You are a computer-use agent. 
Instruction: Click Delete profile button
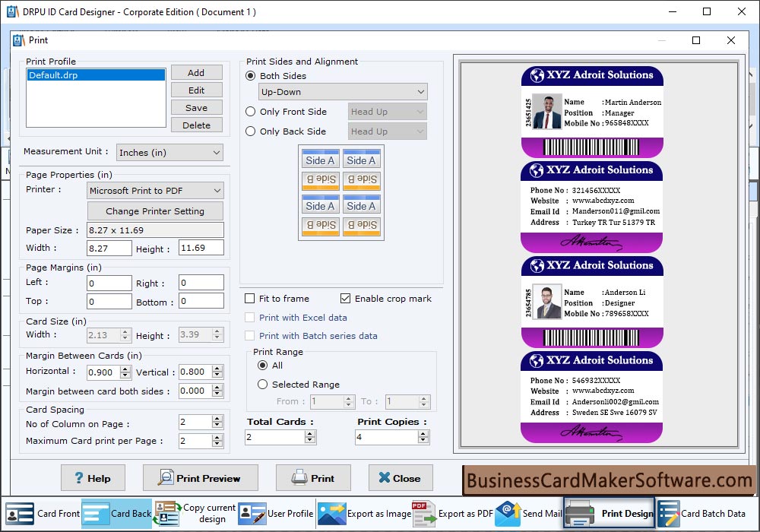[x=196, y=125]
